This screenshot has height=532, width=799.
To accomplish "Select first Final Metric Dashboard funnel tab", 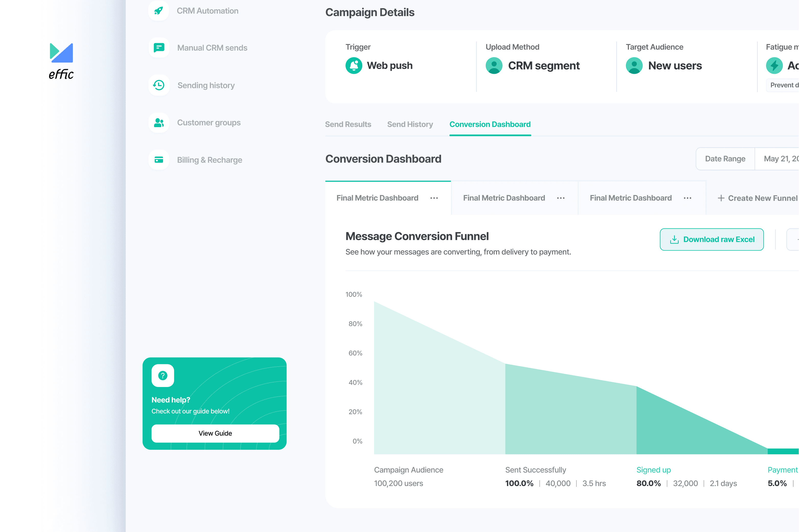I will click(388, 198).
